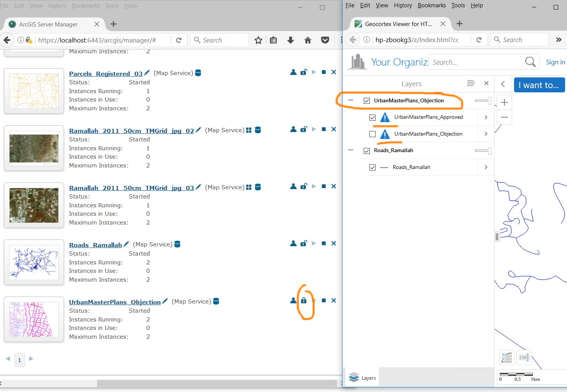This screenshot has width=567, height=392.
Task: Open Pocket icon in ArcGIS Manager browser
Action: pos(325,40)
